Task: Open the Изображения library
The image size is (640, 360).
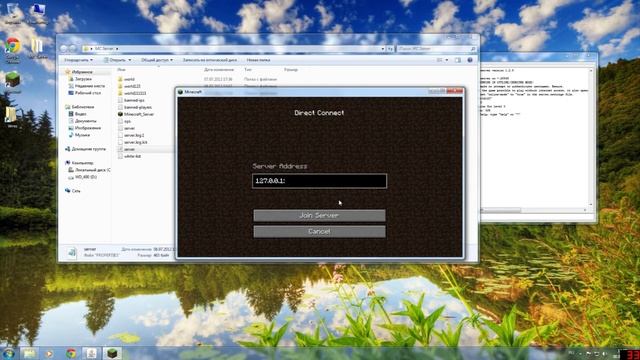Action: [x=87, y=128]
